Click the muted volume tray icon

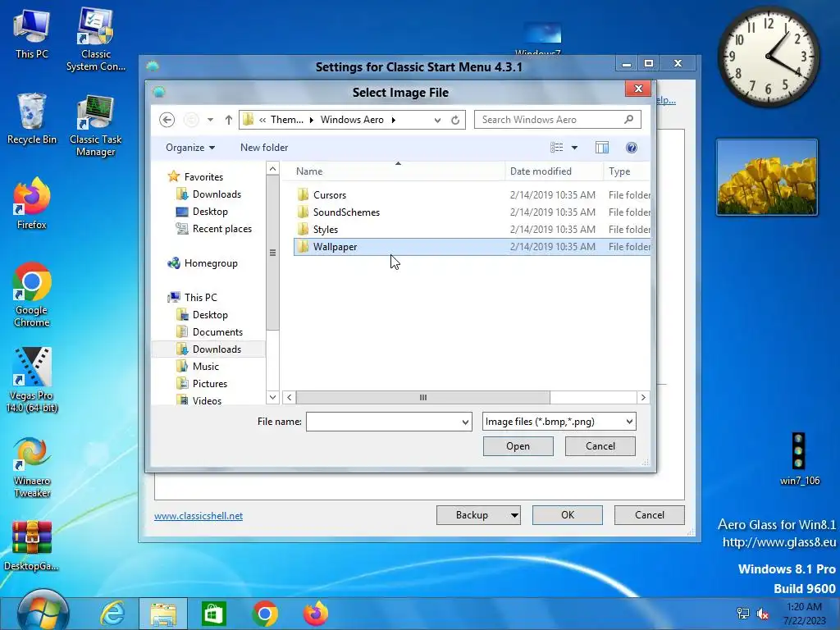pyautogui.click(x=762, y=614)
